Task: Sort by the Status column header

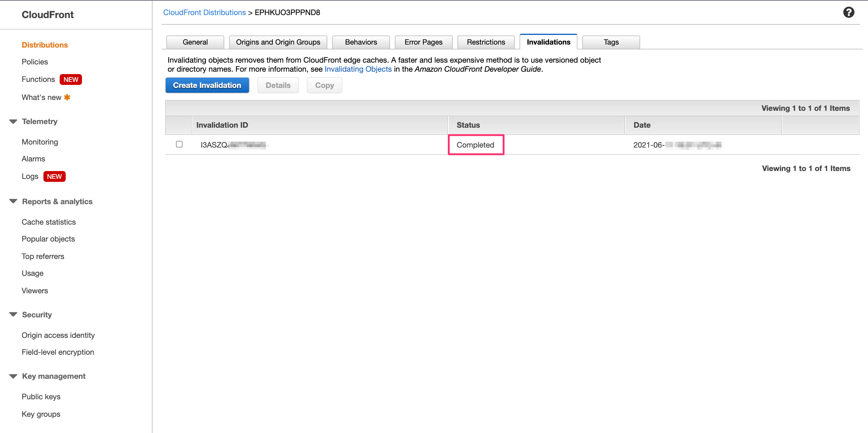Action: click(x=536, y=125)
